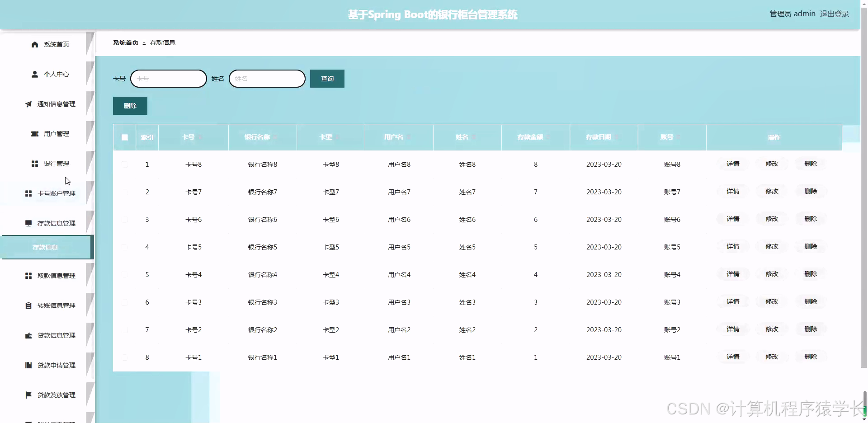This screenshot has height=423, width=868.
Task: Click the monitor icon for 存款信息管理
Action: click(28, 223)
